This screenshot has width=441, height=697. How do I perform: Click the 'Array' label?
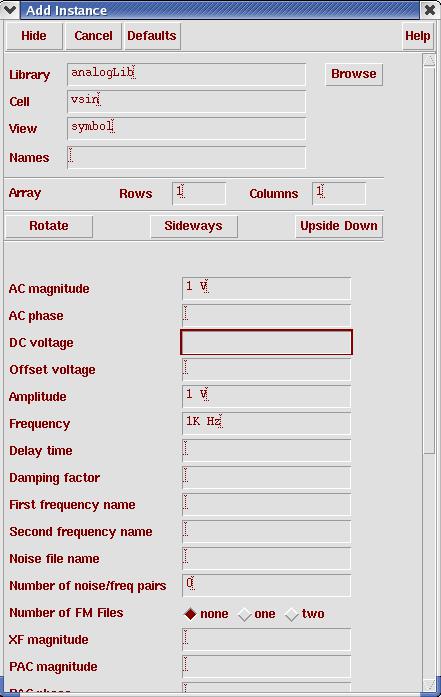[25, 193]
